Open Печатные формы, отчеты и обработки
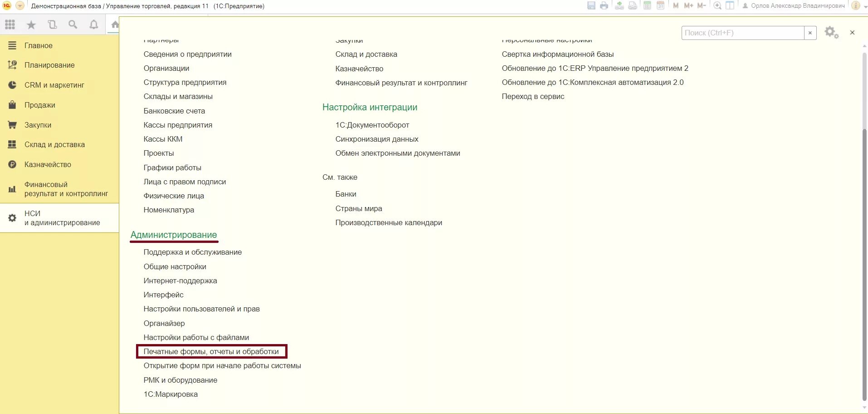 [x=211, y=351]
